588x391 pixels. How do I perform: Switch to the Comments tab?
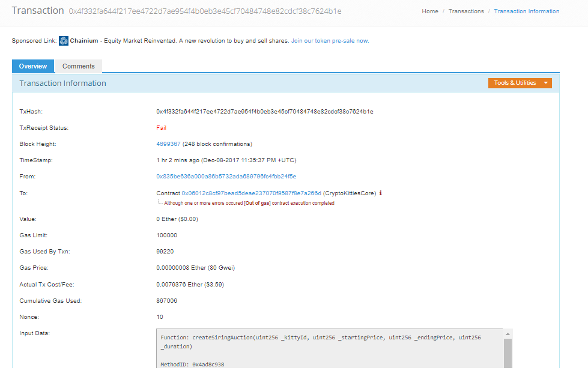coord(79,66)
